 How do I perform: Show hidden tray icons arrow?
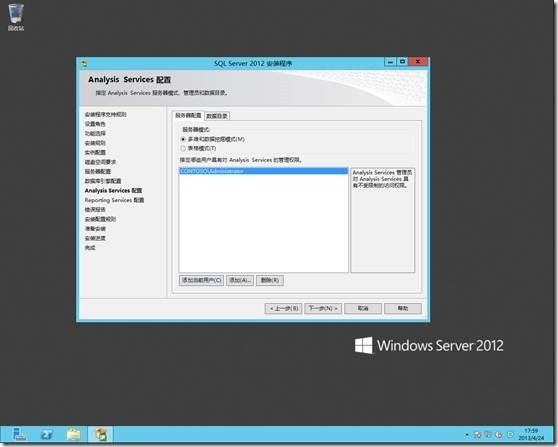467,435
